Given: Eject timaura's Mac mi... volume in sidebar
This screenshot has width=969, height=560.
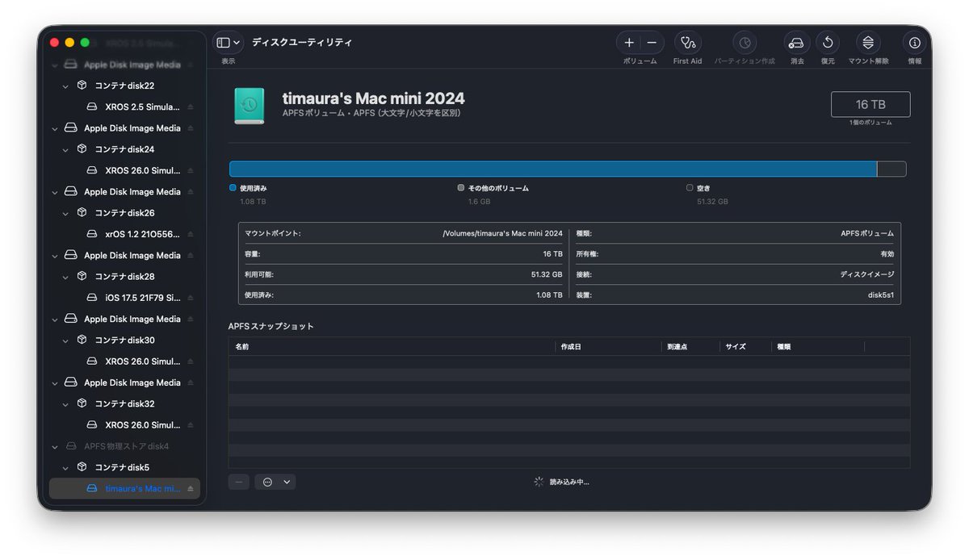Looking at the screenshot, I should 191,489.
